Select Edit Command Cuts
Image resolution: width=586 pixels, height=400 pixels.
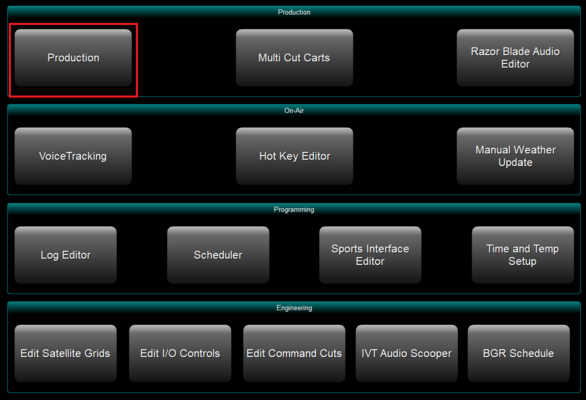pos(294,353)
